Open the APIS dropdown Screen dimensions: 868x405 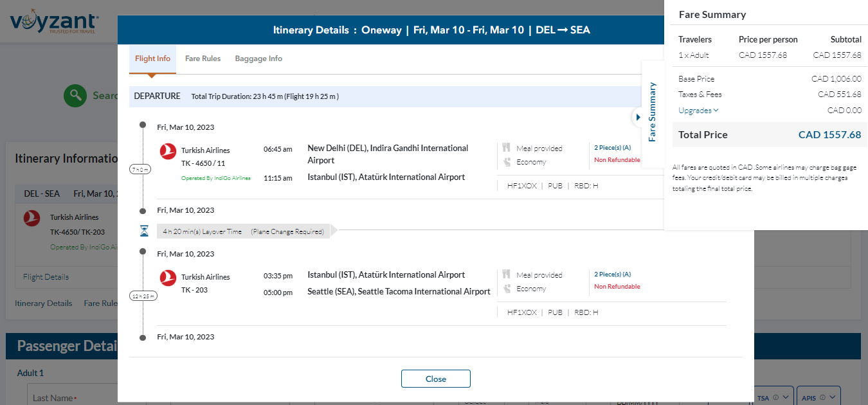[818, 397]
